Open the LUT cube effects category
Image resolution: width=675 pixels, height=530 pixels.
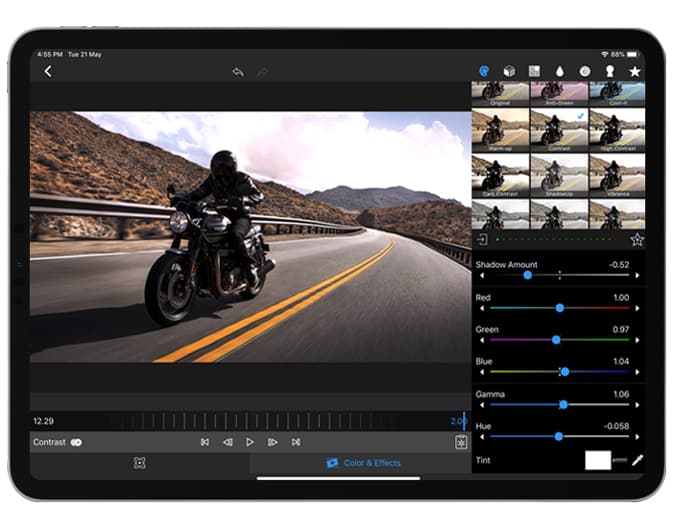509,71
